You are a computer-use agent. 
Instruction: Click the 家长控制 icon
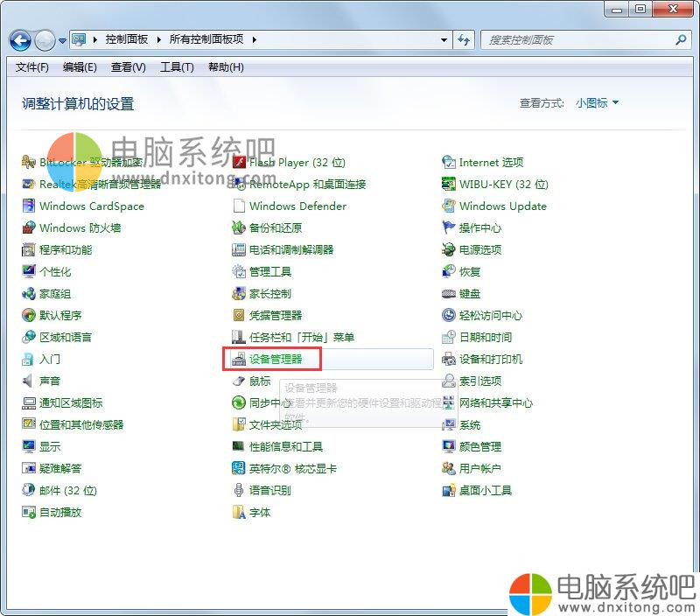(239, 293)
